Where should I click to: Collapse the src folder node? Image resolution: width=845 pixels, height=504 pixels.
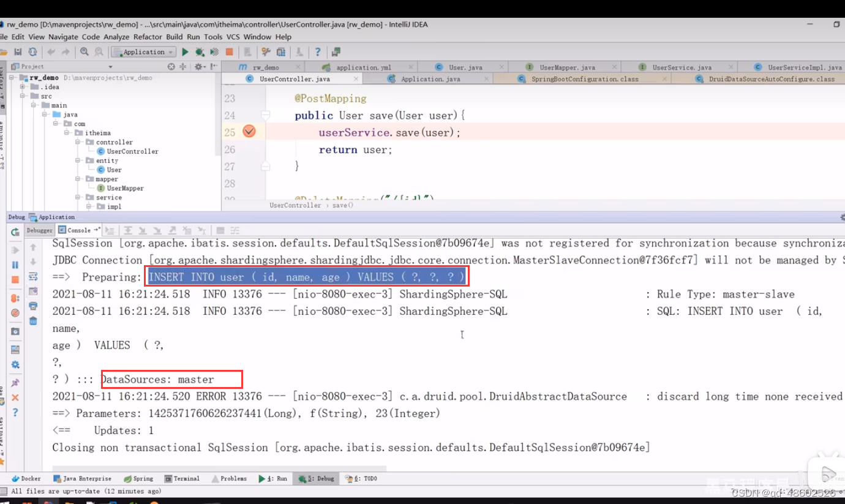tap(23, 96)
